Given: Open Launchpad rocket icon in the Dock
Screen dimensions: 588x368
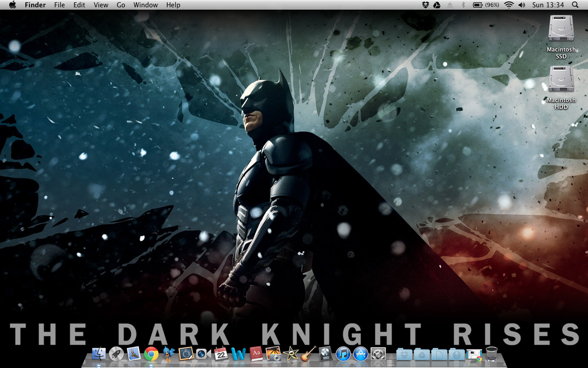Looking at the screenshot, I should click(116, 354).
